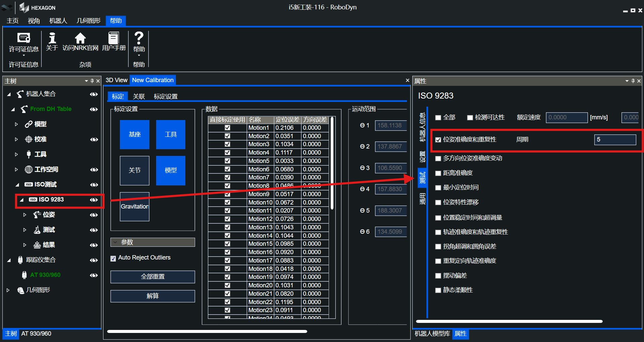Enable the 检测可达性 checkbox
The height and width of the screenshot is (342, 644).
tap(470, 117)
